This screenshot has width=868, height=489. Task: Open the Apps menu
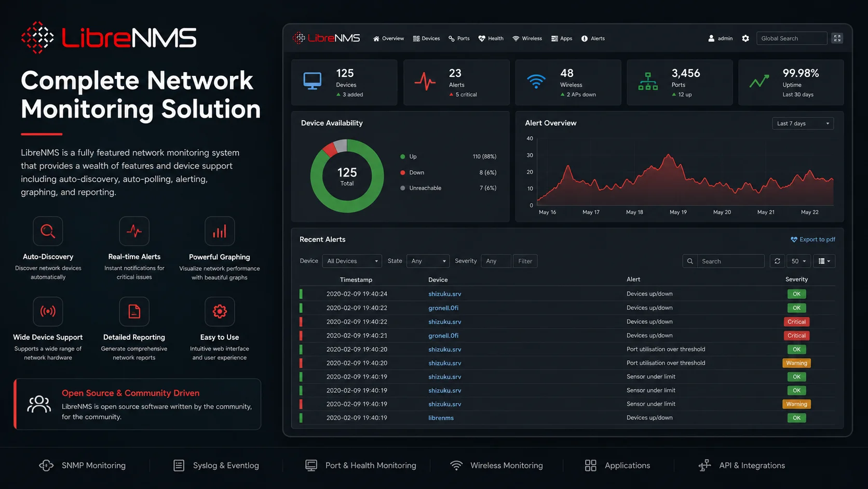(x=562, y=38)
